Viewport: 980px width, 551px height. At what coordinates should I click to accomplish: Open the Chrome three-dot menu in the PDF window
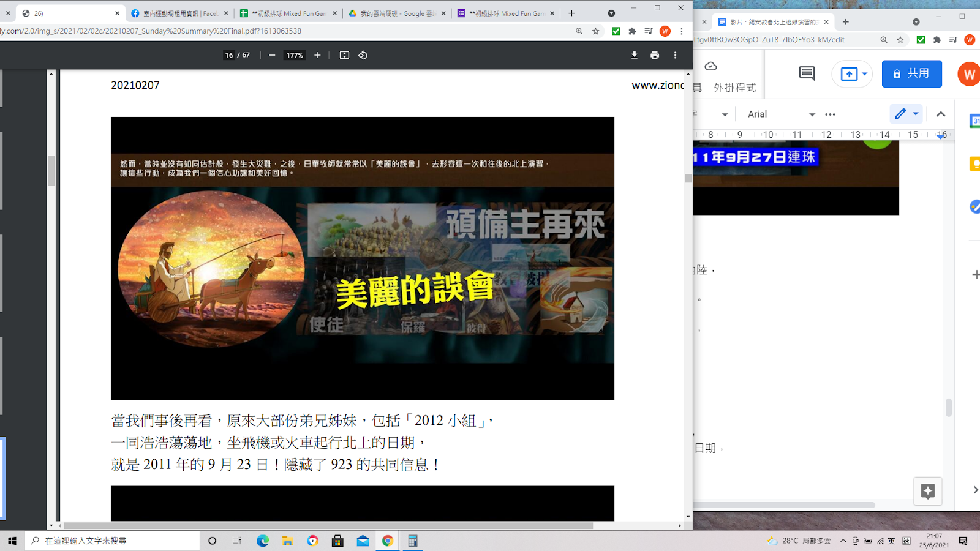[681, 31]
